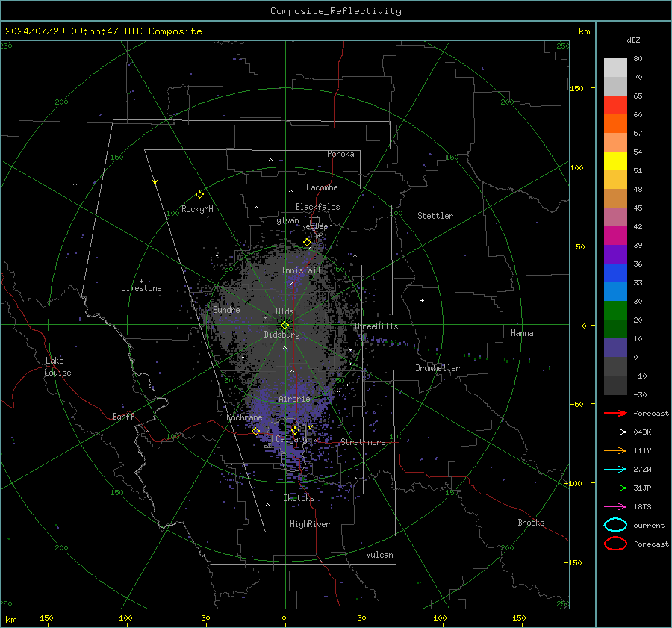Click the cyan current ellipse icon
Screen dimensions: 672x628
pos(615,525)
